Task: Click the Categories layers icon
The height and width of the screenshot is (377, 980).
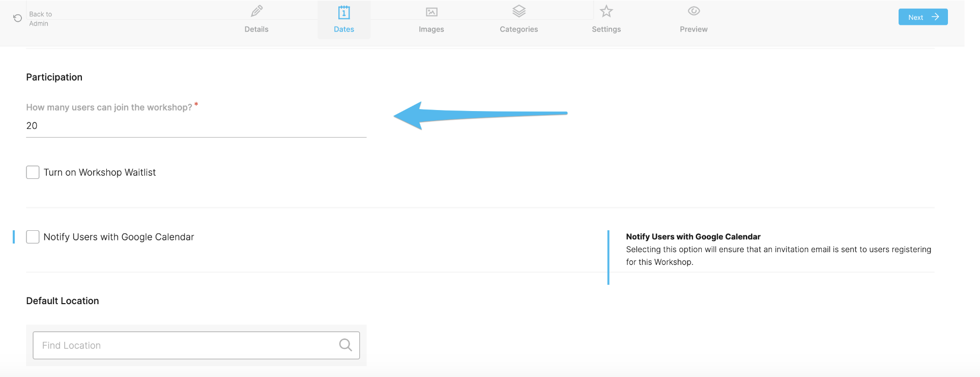Action: 519,11
